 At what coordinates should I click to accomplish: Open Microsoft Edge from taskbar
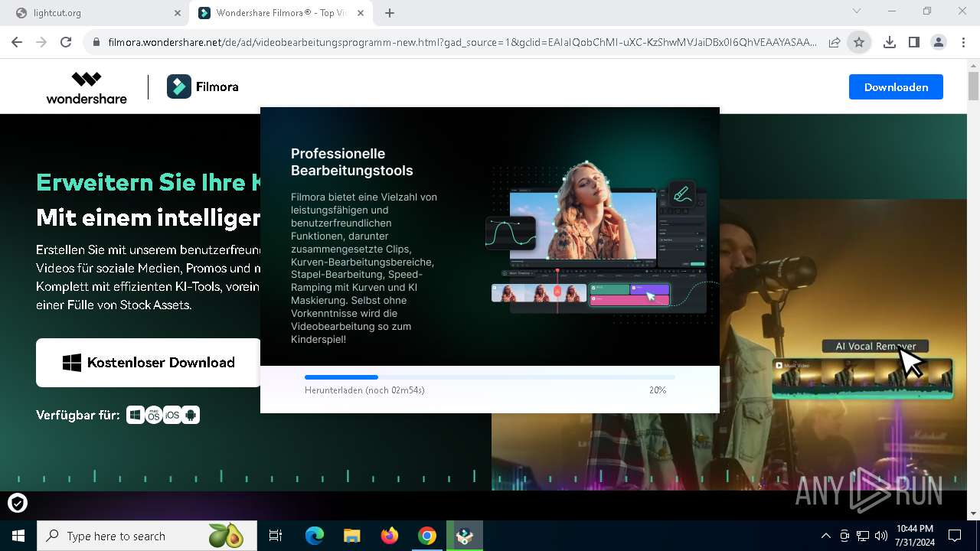click(x=315, y=536)
